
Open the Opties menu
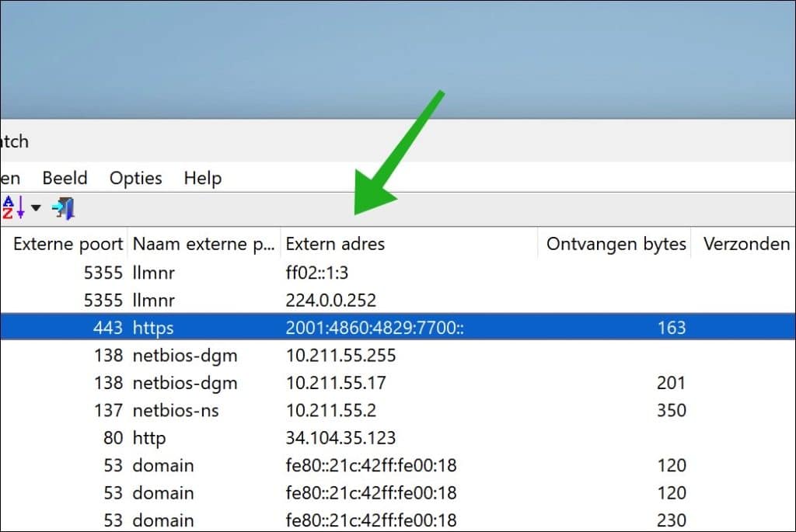pyautogui.click(x=135, y=178)
